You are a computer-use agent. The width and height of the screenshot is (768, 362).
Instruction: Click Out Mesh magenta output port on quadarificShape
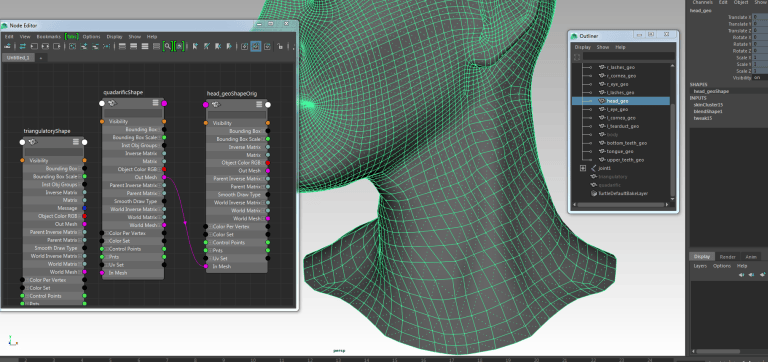click(x=164, y=177)
